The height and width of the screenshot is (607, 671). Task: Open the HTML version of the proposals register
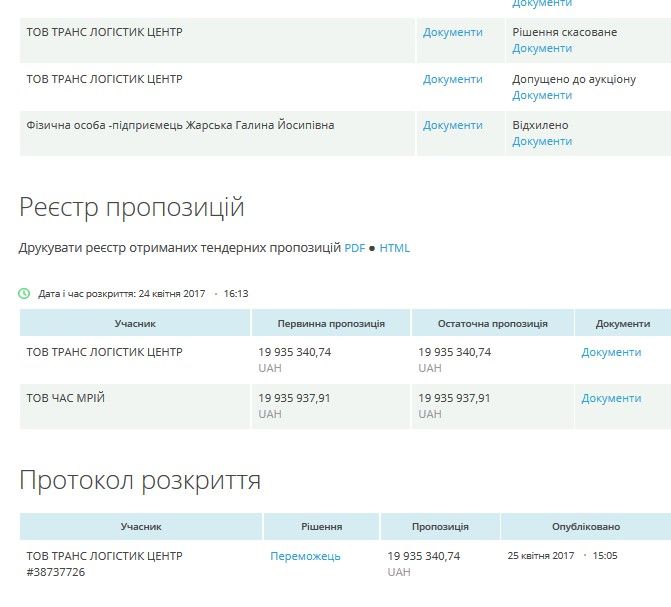tap(394, 248)
